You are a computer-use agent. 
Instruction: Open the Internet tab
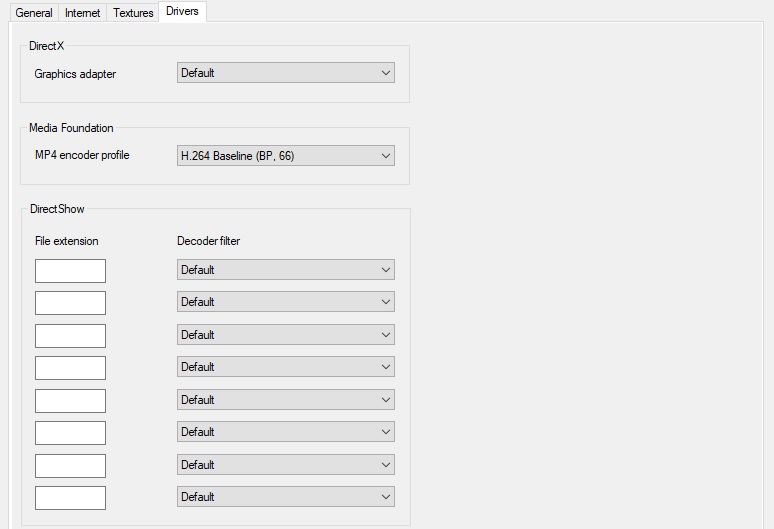82,12
